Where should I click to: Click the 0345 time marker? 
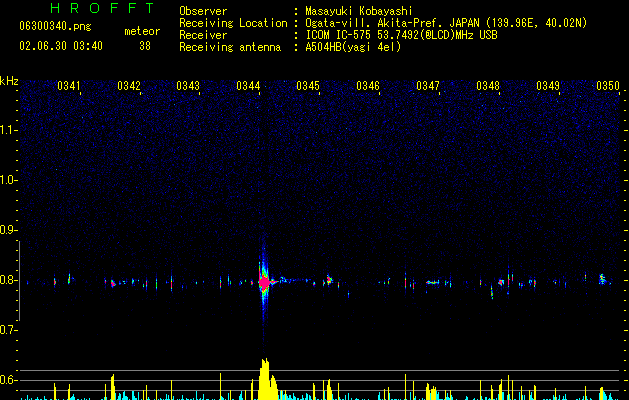click(x=308, y=86)
